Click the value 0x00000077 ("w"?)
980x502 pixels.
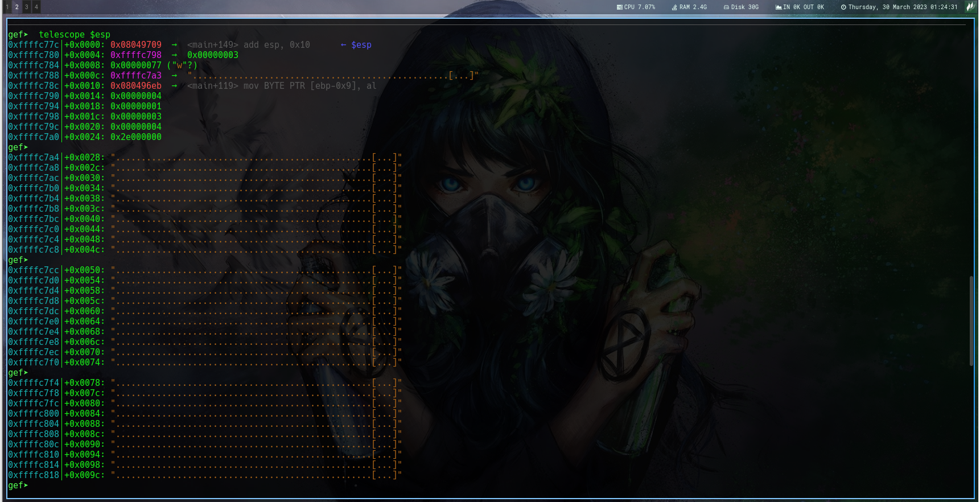click(x=154, y=65)
